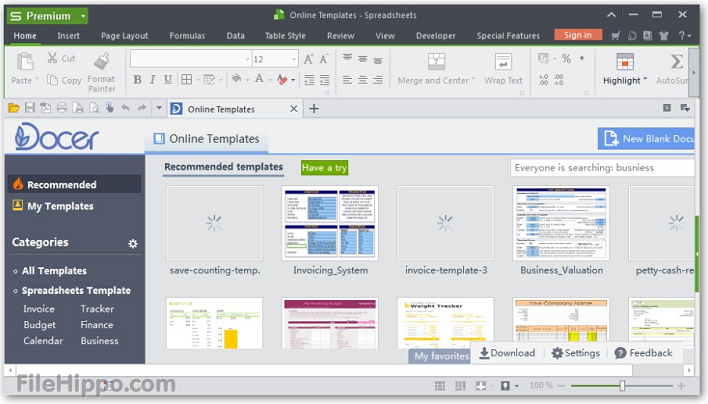Open the font size dropdown showing 12

coord(293,59)
